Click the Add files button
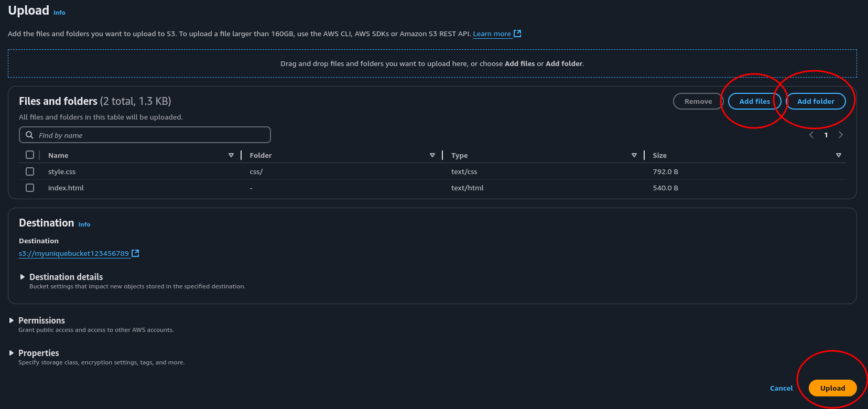This screenshot has width=868, height=409. click(754, 101)
